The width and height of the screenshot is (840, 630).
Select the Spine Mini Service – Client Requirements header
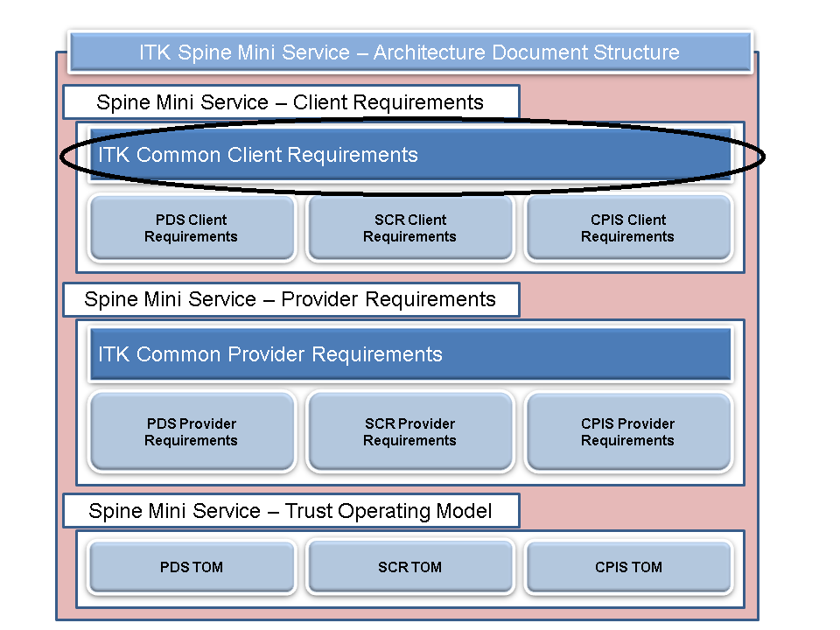[x=290, y=101]
